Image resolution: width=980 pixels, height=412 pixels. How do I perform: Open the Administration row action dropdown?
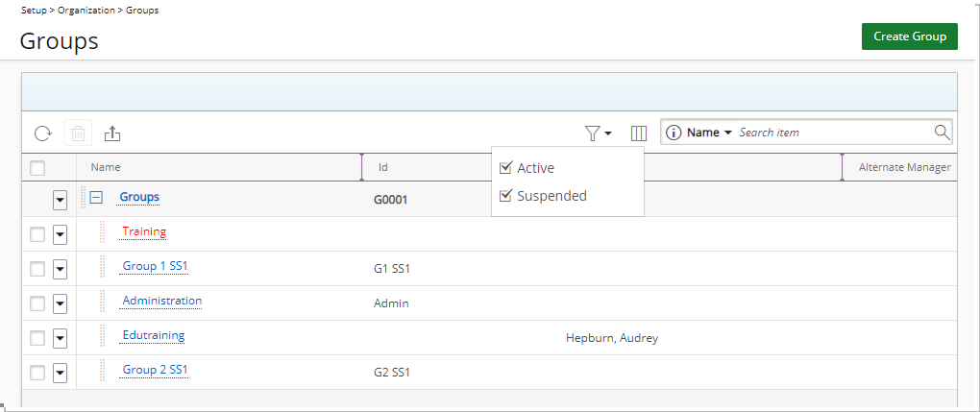(60, 303)
